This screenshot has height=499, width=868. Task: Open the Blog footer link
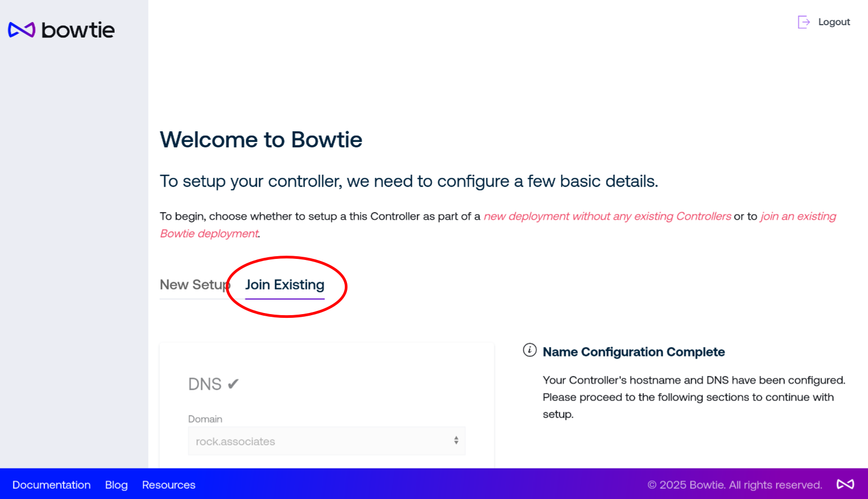116,485
